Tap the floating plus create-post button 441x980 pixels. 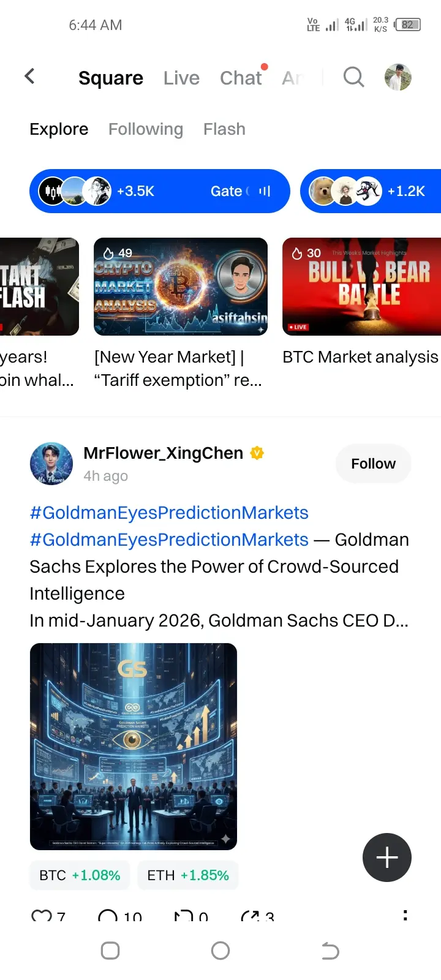[386, 858]
